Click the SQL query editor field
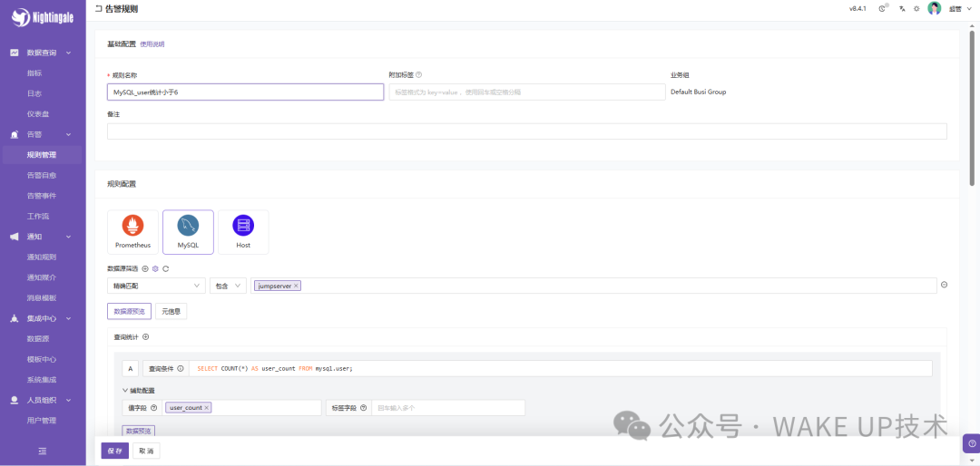 561,369
